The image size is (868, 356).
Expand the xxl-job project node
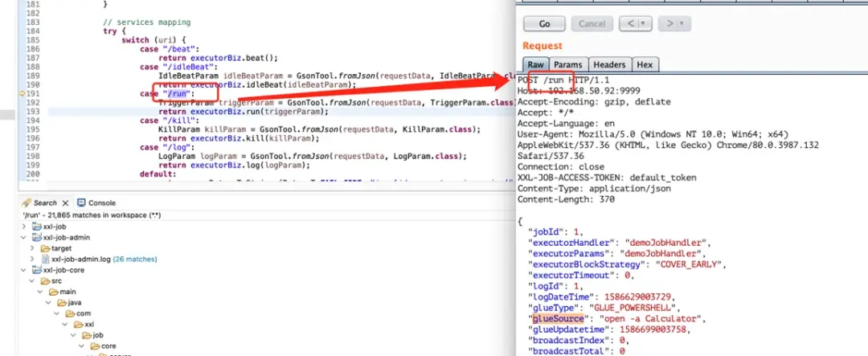point(24,227)
